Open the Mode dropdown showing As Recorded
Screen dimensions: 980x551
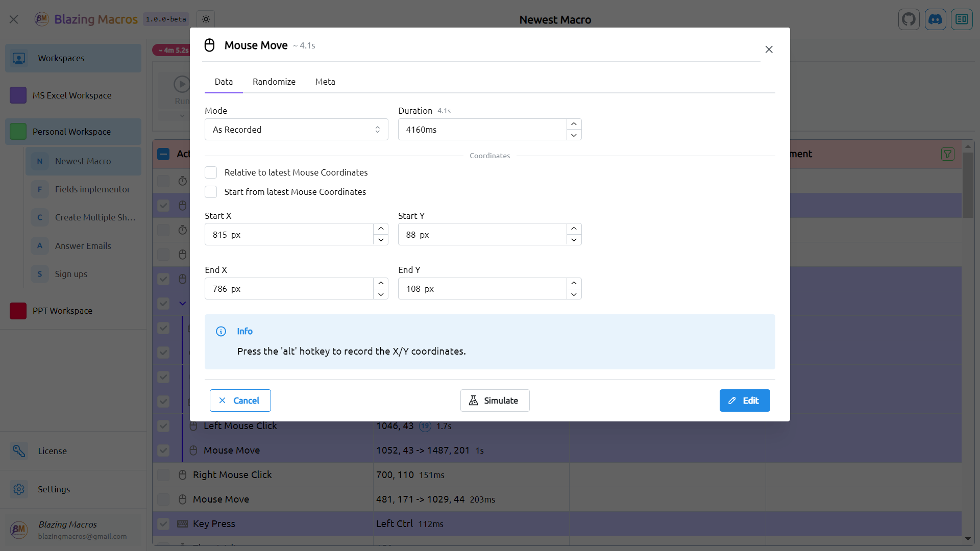tap(296, 130)
